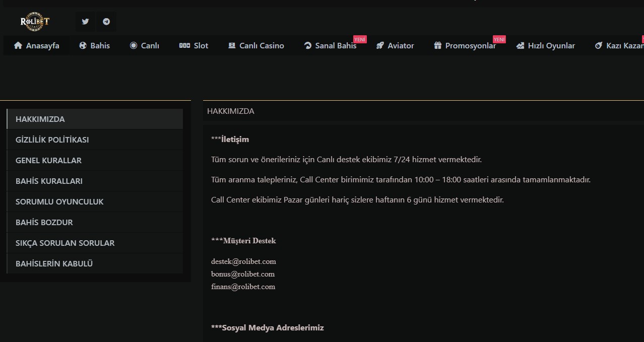Viewport: 644px width, 342px height.
Task: Click the soccer ball Bahis icon
Action: coord(83,46)
